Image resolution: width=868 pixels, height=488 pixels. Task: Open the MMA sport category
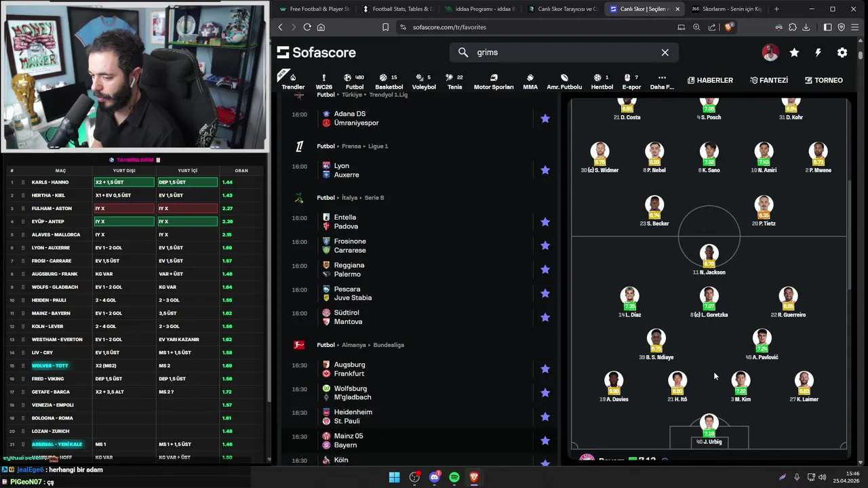(x=530, y=81)
